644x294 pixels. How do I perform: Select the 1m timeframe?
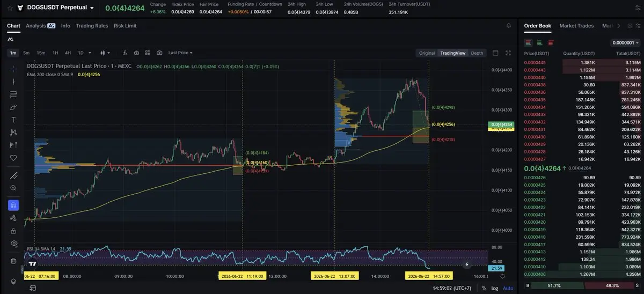coord(13,53)
